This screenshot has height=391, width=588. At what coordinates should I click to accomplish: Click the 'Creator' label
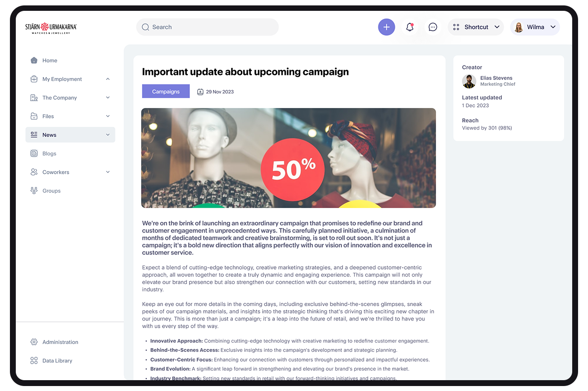(472, 67)
